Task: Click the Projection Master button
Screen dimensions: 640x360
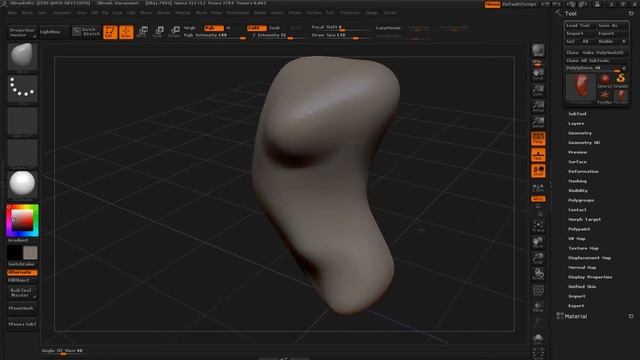Action: (22, 32)
